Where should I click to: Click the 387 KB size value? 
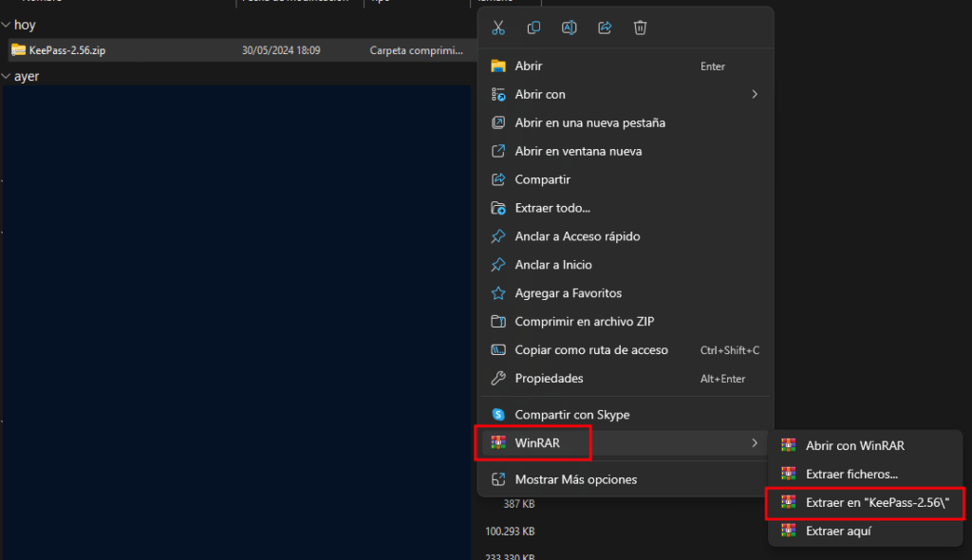pos(519,504)
